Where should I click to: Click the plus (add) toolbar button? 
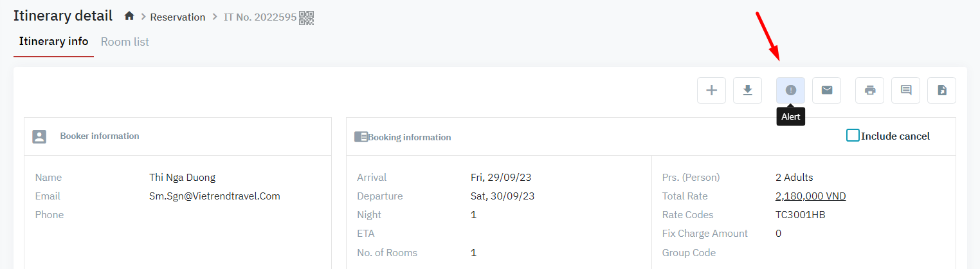pos(711,91)
